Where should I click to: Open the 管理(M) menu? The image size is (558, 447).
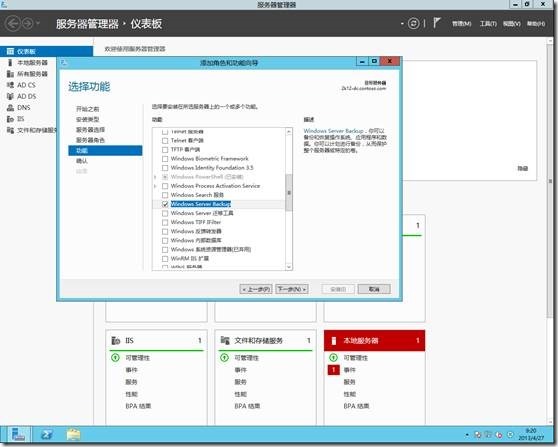pyautogui.click(x=462, y=23)
